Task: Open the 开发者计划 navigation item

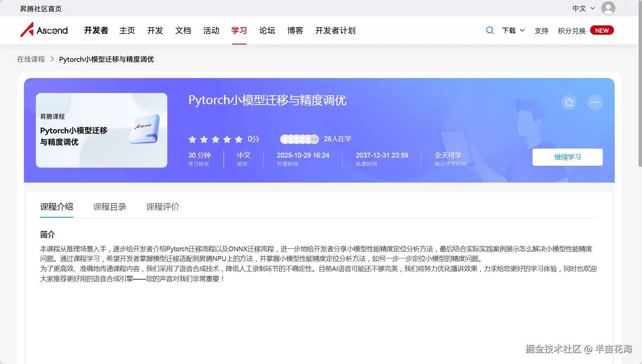Action: coord(335,30)
